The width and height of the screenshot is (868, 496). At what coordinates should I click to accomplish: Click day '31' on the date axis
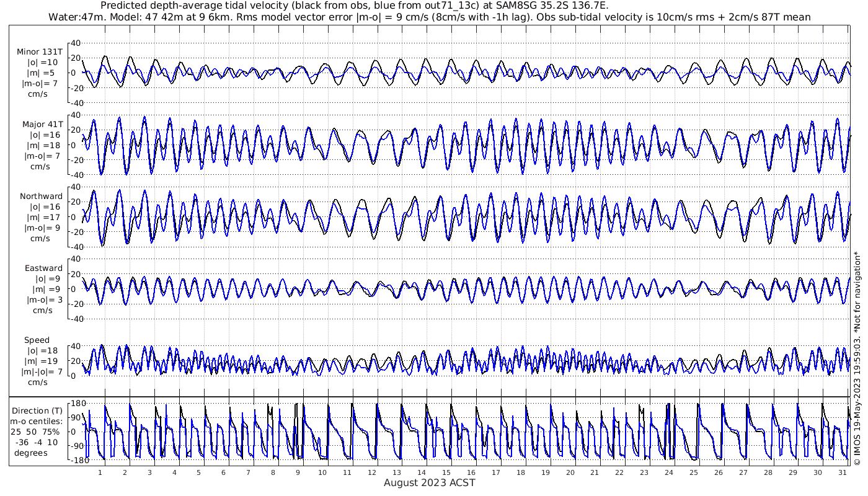click(x=842, y=472)
